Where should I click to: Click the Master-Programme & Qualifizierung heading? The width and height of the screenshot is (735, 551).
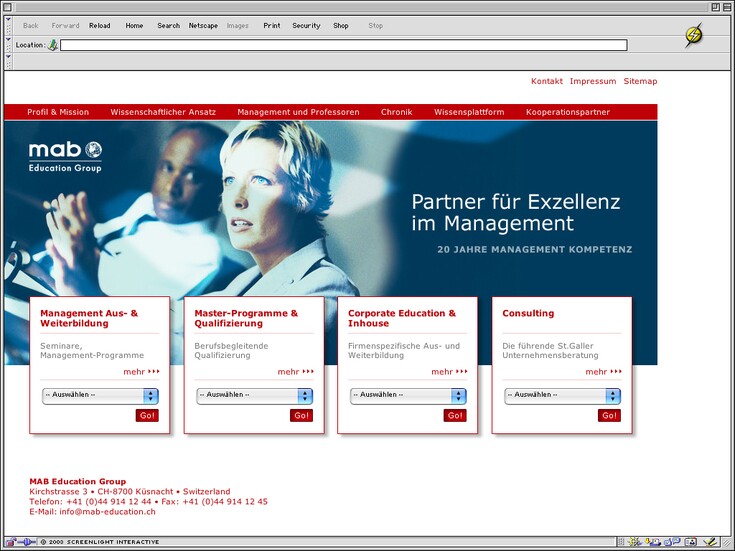[246, 318]
